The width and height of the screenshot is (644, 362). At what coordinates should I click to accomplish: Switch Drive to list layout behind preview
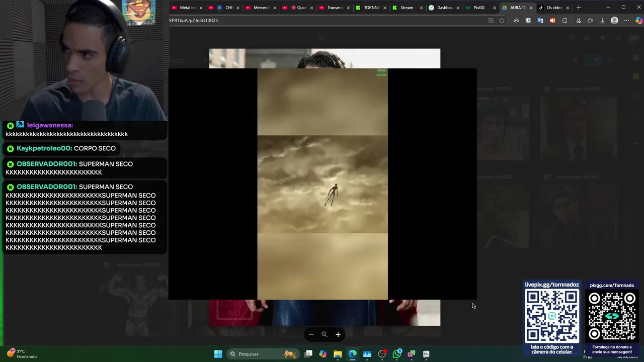pyautogui.click(x=575, y=60)
